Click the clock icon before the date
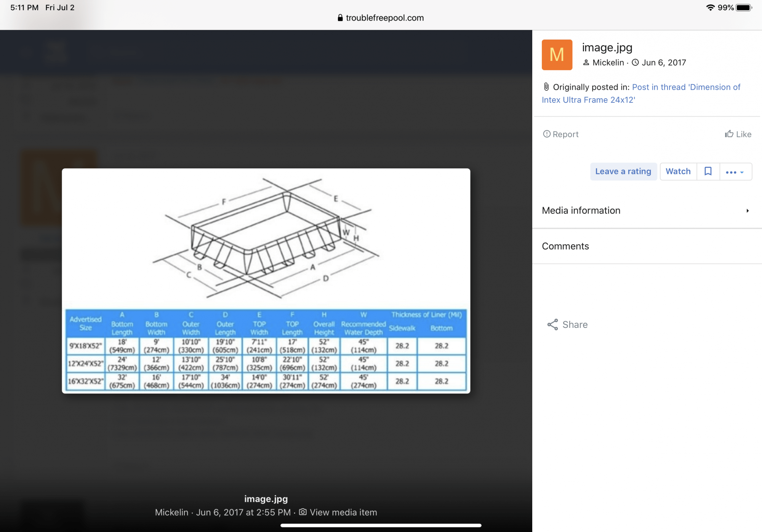The width and height of the screenshot is (762, 532). click(635, 62)
